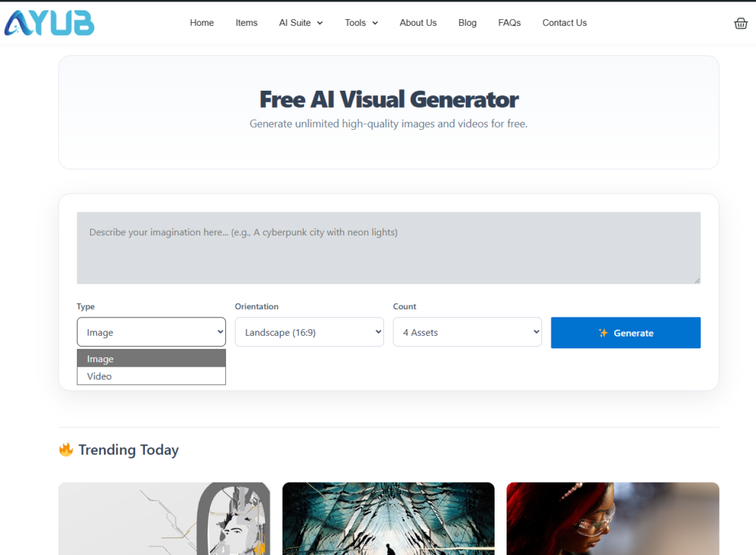Click the AI Suite chevron arrow
The width and height of the screenshot is (756, 555).
click(x=320, y=24)
